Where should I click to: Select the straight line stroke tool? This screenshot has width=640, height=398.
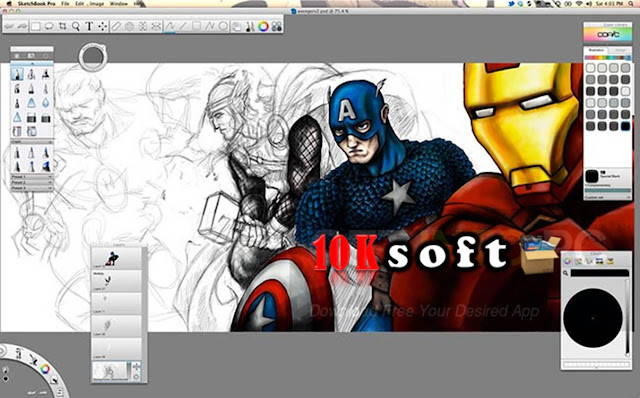coord(183,27)
